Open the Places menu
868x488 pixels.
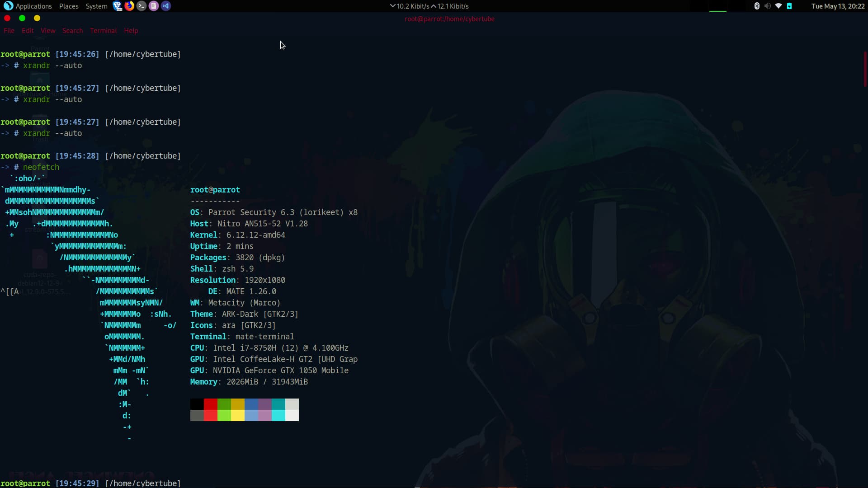(x=69, y=6)
